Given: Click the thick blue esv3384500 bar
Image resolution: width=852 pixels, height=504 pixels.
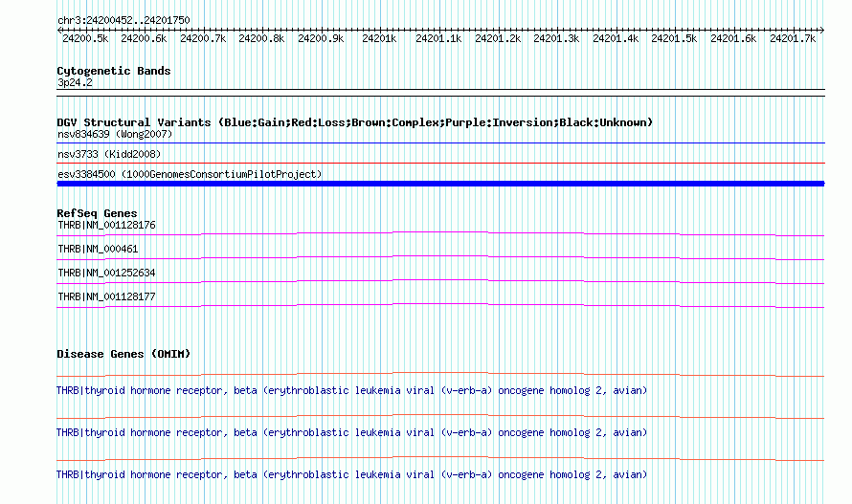Looking at the screenshot, I should click(440, 184).
